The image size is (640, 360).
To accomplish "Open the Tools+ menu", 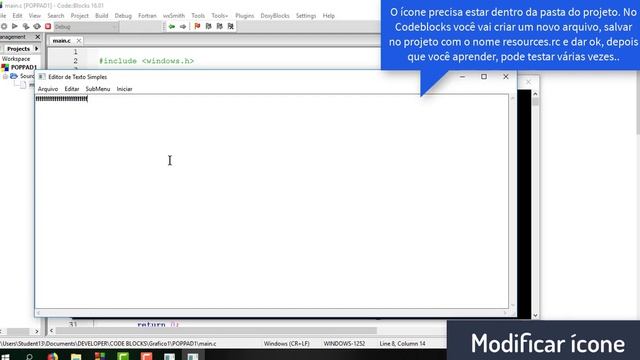I will [x=220, y=16].
